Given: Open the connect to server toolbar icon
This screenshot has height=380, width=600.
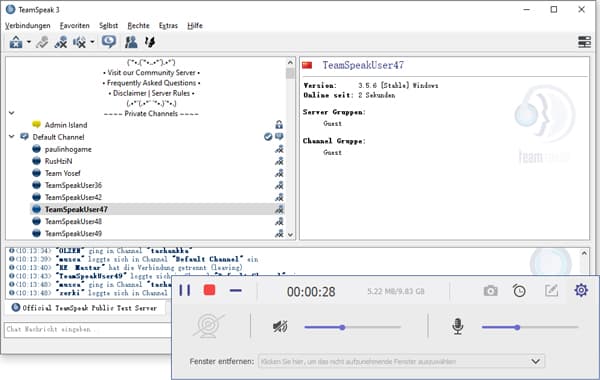Looking at the screenshot, I should coord(16,42).
